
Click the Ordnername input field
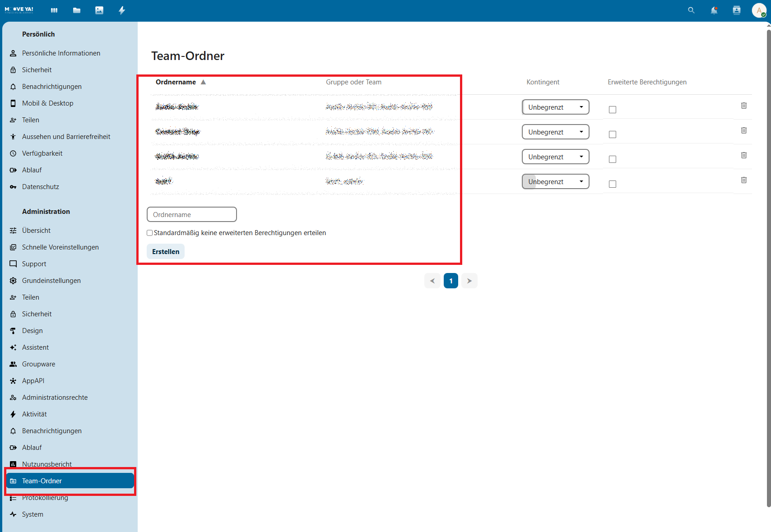(192, 215)
